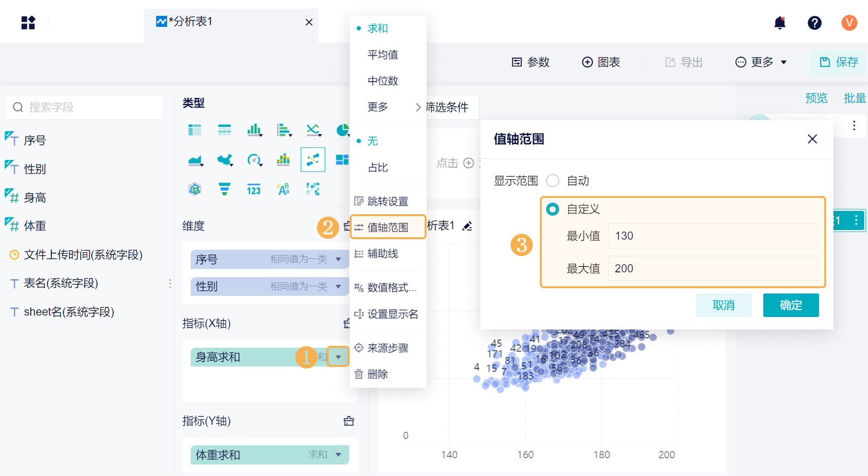Focus the 搜索字段 search box
Viewport: 868px width, 476px height.
coord(84,107)
